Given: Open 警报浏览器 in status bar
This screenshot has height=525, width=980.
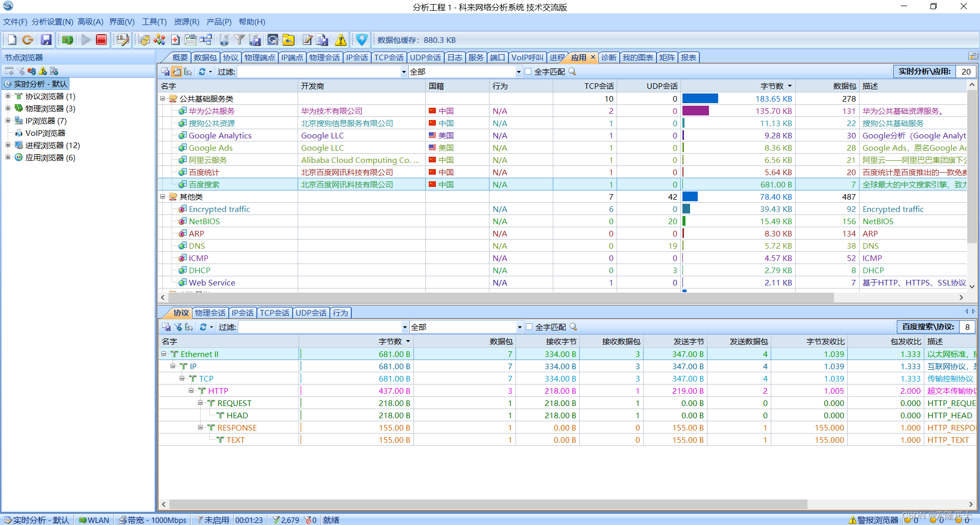Looking at the screenshot, I should pos(873,520).
